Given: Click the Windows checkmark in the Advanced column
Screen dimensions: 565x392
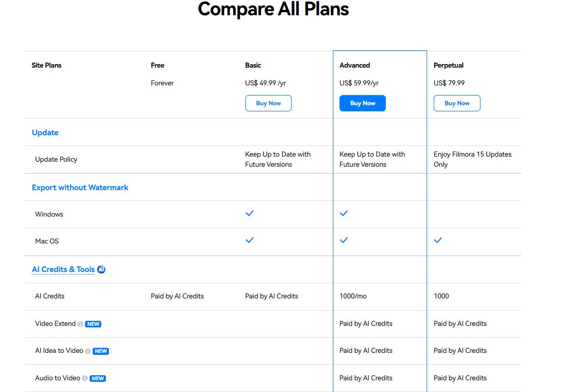Looking at the screenshot, I should pyautogui.click(x=344, y=214).
